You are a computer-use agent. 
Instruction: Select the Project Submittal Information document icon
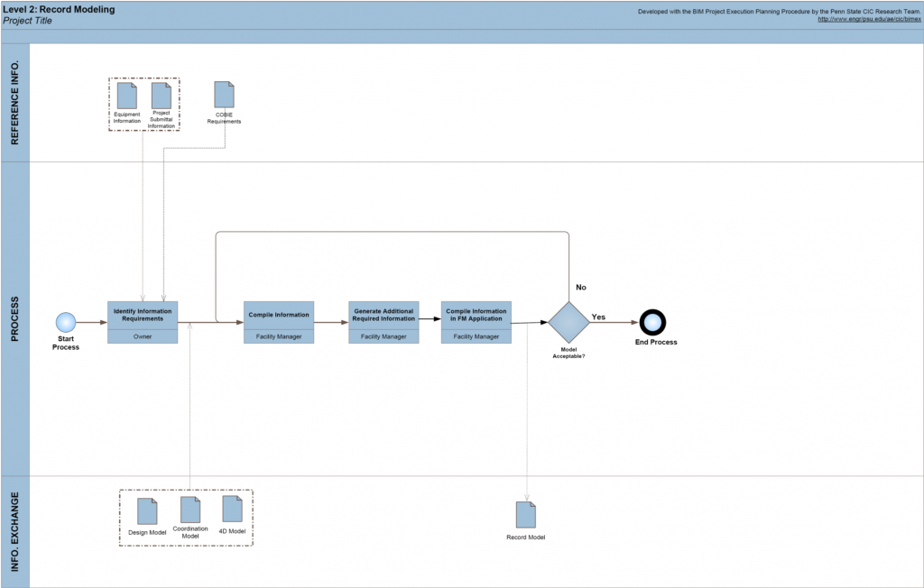[162, 96]
